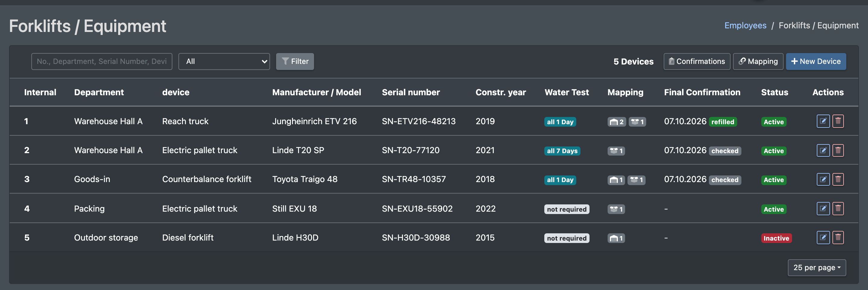
Task: Edit the Jungheinrich ETV 216 device
Action: 823,121
